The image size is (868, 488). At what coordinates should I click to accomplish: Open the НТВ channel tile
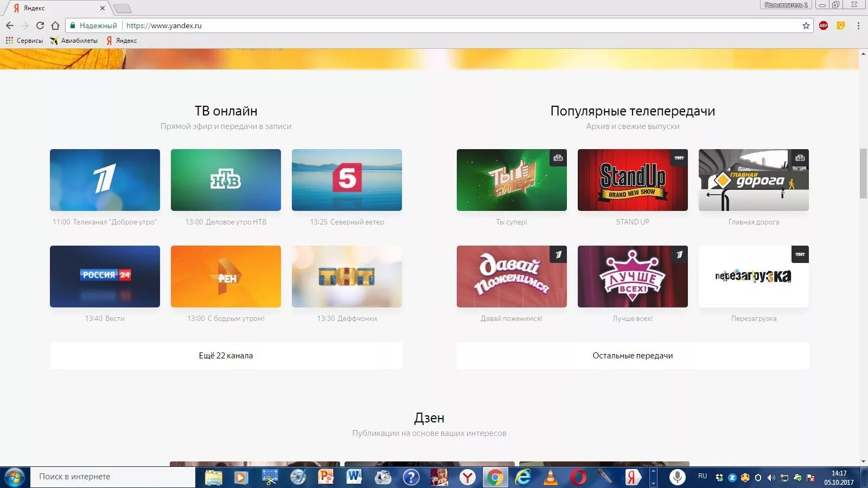tap(226, 180)
